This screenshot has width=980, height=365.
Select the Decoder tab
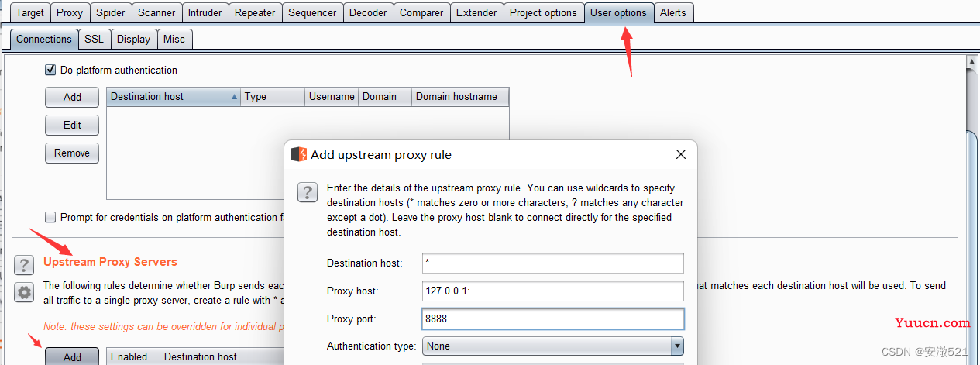pyautogui.click(x=368, y=12)
